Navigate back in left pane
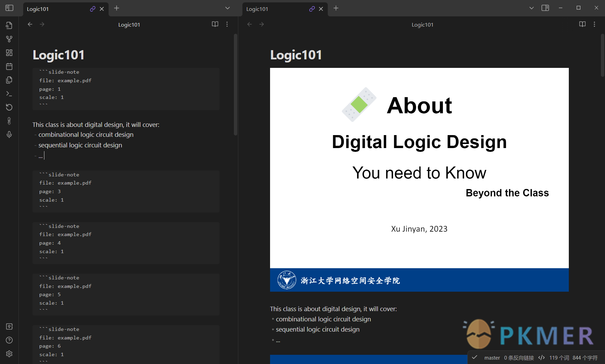The height and width of the screenshot is (364, 605). (30, 24)
